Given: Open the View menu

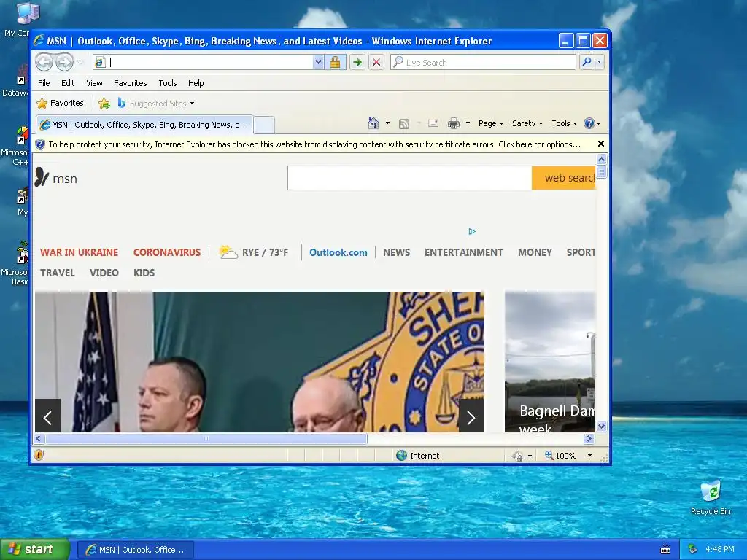Looking at the screenshot, I should point(94,83).
